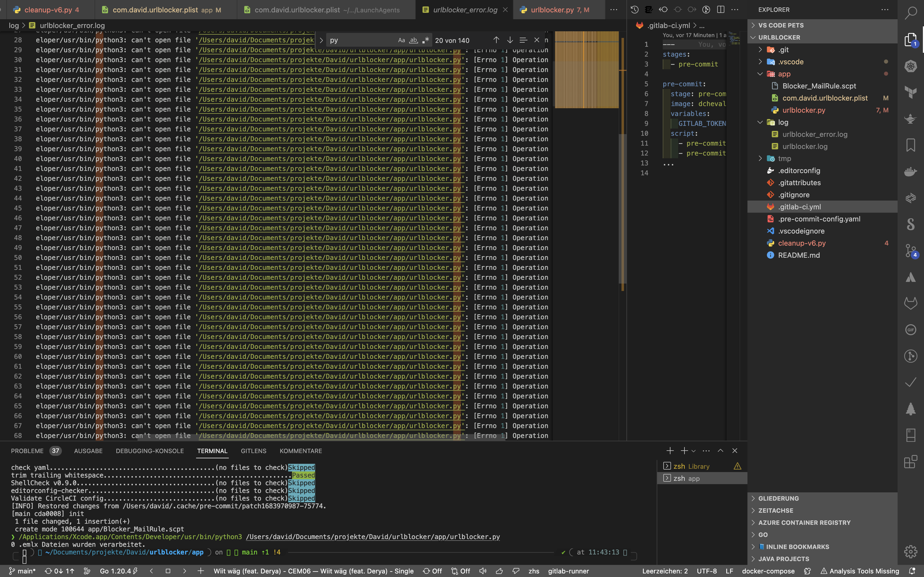This screenshot has height=577, width=924.
Task: Expand the tmp folder in explorer
Action: coord(784,158)
